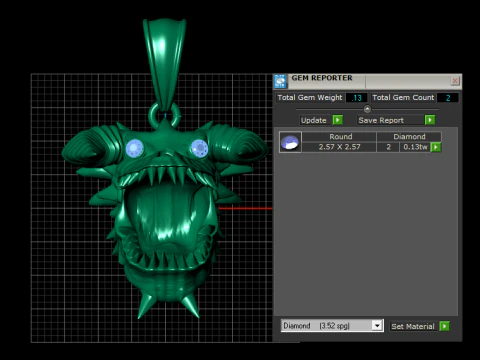The height and width of the screenshot is (360, 480).
Task: Click the Set Material label
Action: (x=413, y=326)
